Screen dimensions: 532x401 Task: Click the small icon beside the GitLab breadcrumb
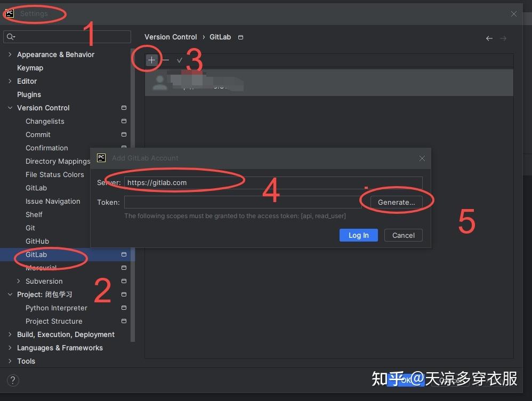[x=240, y=37]
